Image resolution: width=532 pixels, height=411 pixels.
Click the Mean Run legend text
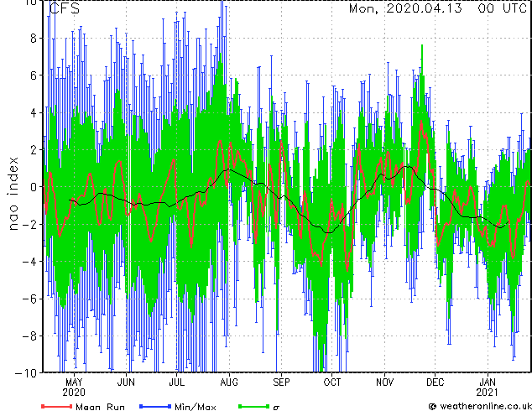click(101, 407)
